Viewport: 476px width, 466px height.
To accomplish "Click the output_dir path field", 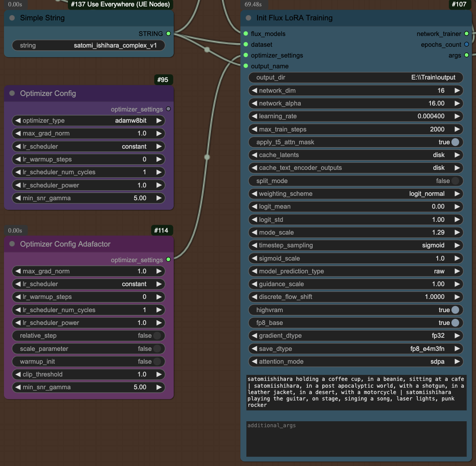I will 355,78.
